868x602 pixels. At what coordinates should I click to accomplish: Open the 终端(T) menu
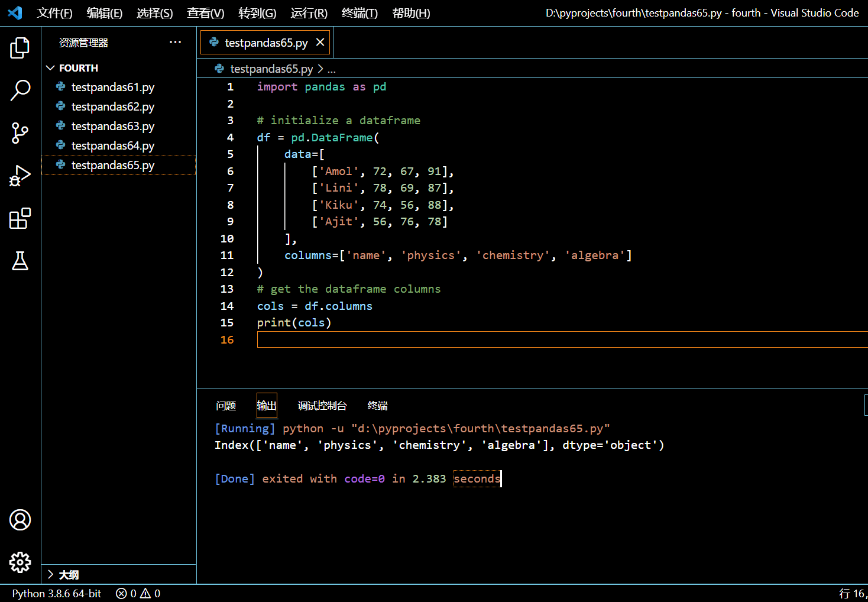tap(359, 13)
